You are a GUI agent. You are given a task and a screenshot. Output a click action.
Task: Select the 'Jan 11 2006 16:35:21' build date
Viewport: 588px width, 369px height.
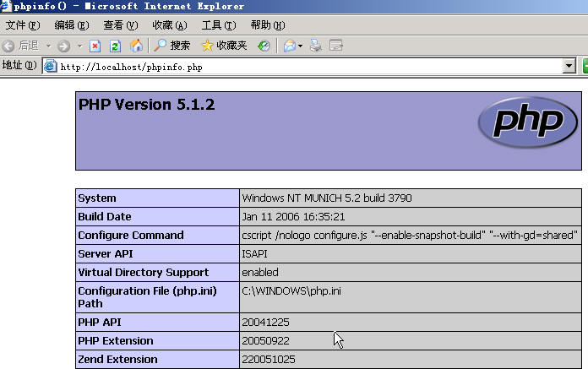[293, 216]
